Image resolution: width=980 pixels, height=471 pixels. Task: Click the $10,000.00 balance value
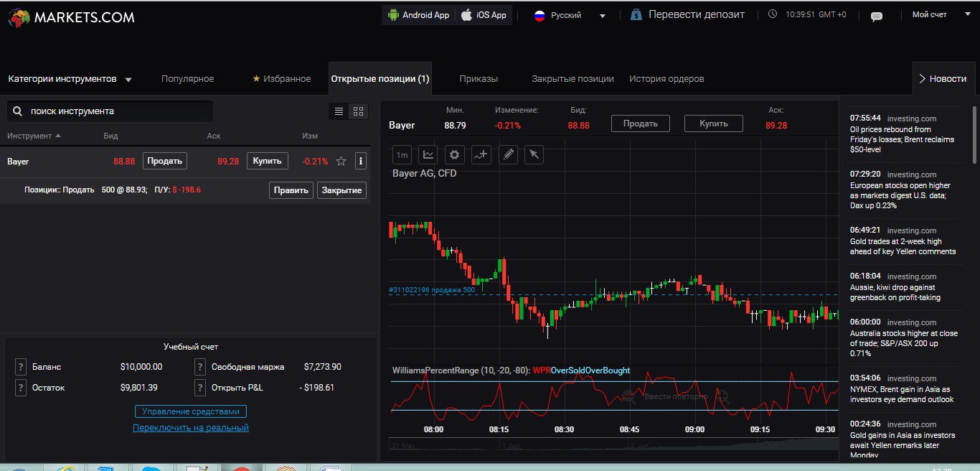(x=141, y=367)
